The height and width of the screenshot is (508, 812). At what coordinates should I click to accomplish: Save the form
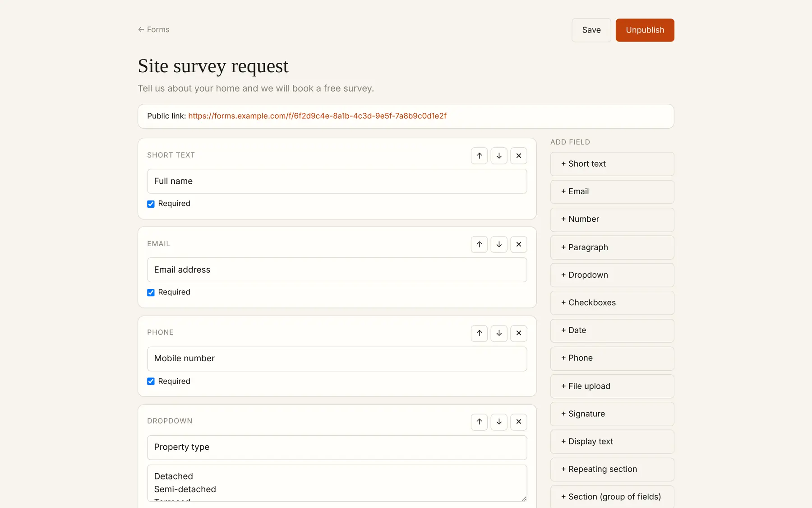(591, 30)
